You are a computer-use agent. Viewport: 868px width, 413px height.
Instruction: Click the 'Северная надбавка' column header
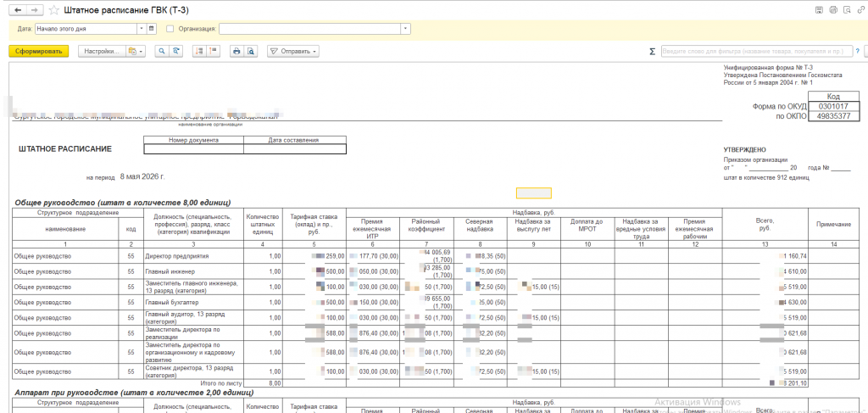[x=479, y=225]
